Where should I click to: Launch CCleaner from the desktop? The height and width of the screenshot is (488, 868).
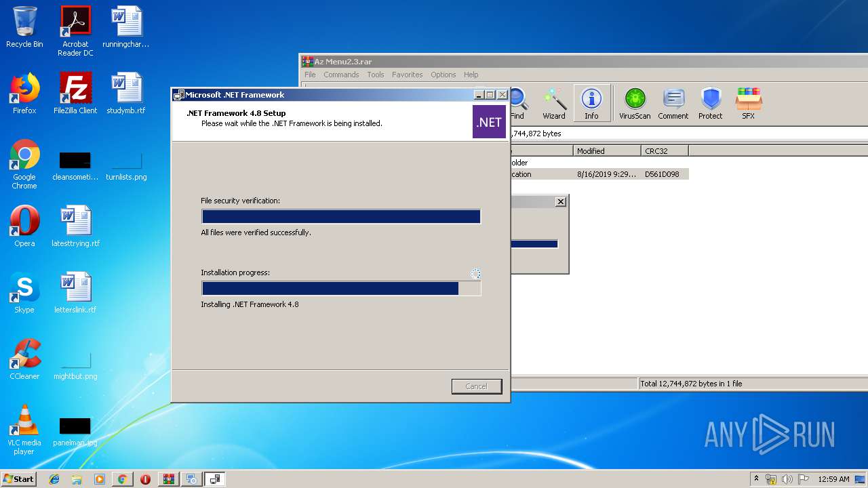[24, 359]
